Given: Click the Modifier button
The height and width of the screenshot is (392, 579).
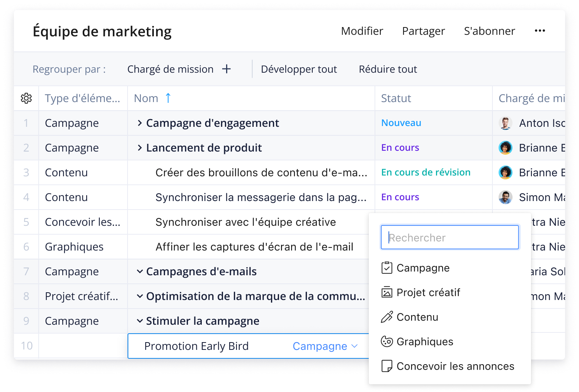Looking at the screenshot, I should 362,31.
